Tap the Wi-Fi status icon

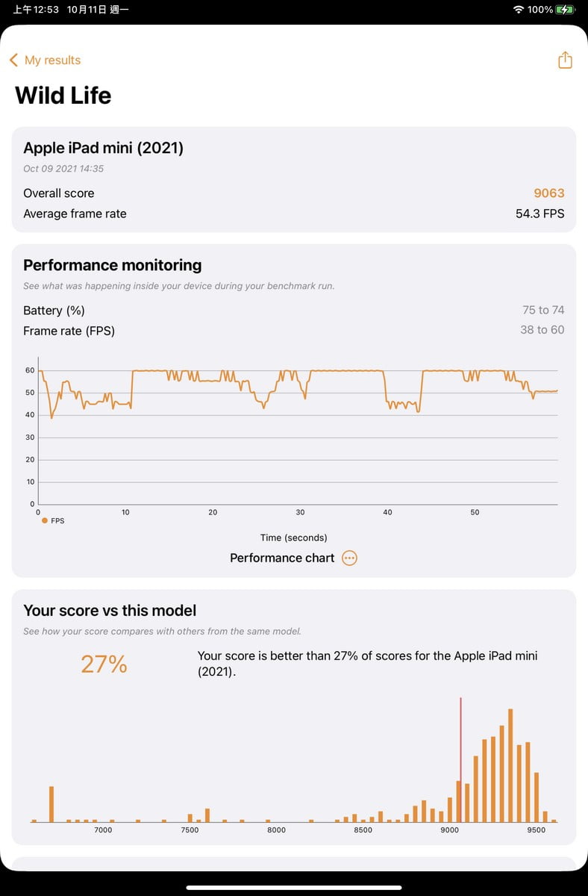pos(519,10)
